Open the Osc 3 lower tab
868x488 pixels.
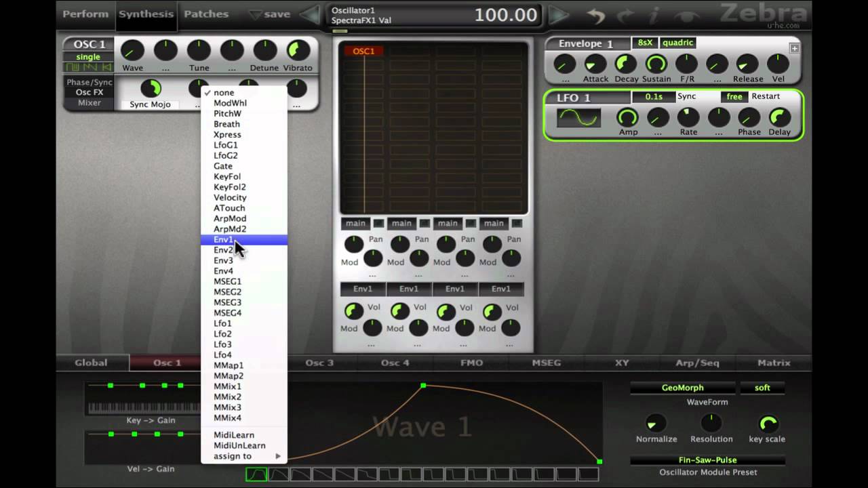click(319, 363)
